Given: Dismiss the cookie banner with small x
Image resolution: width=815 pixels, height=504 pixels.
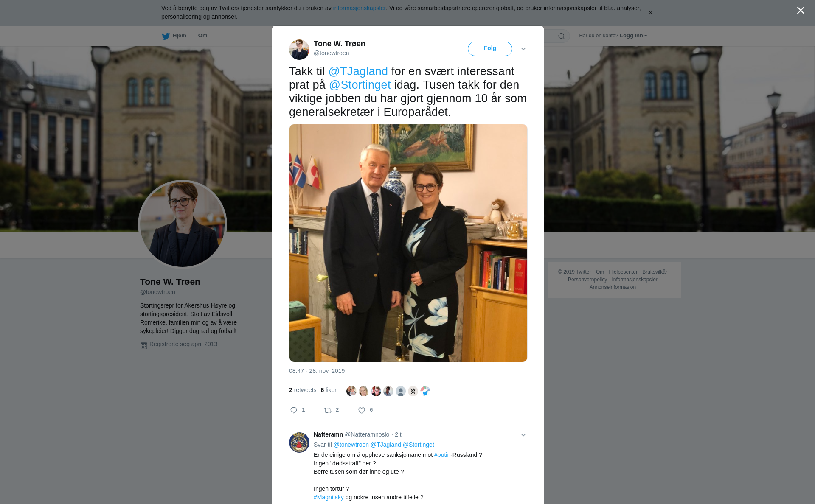Looking at the screenshot, I should (x=650, y=13).
